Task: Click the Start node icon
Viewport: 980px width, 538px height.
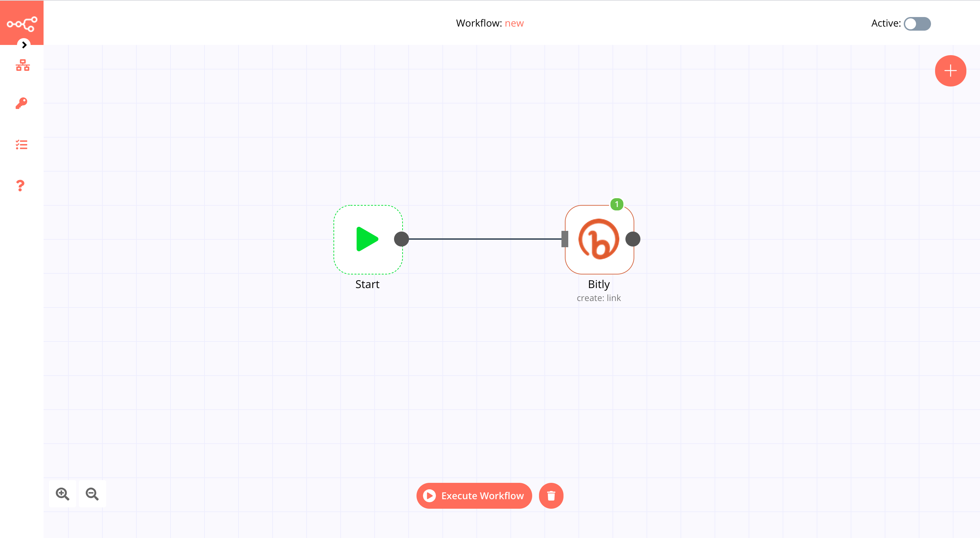Action: pyautogui.click(x=367, y=238)
